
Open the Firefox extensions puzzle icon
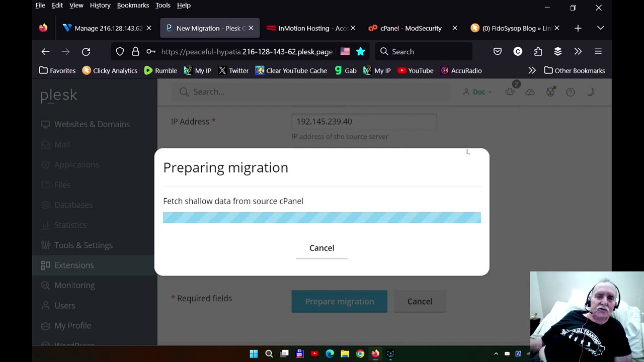pyautogui.click(x=538, y=51)
